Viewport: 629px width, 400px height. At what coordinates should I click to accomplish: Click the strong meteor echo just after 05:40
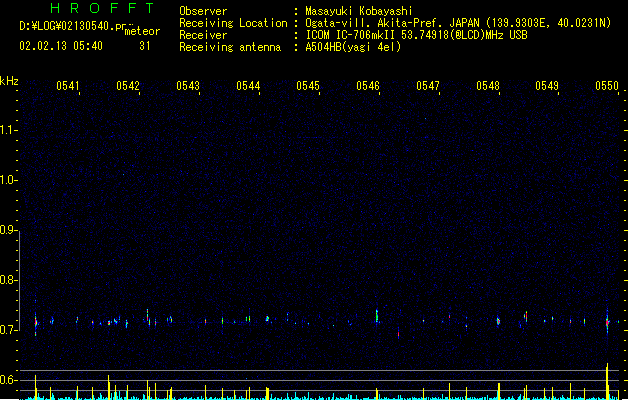[36, 321]
